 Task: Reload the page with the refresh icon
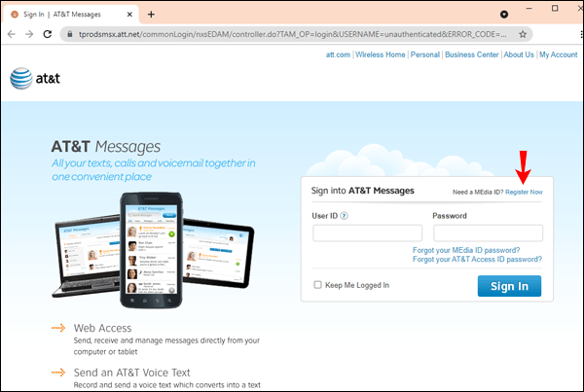(48, 34)
